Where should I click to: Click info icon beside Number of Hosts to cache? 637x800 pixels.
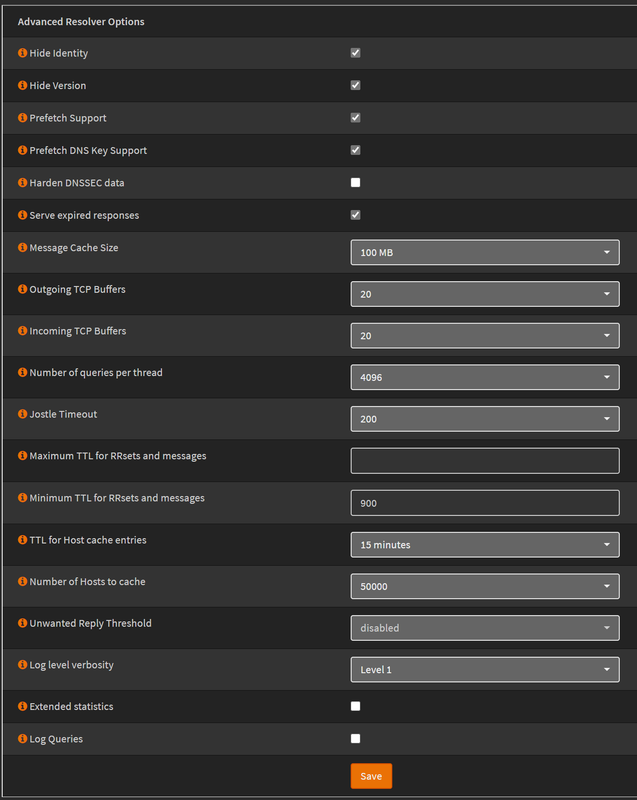22,581
